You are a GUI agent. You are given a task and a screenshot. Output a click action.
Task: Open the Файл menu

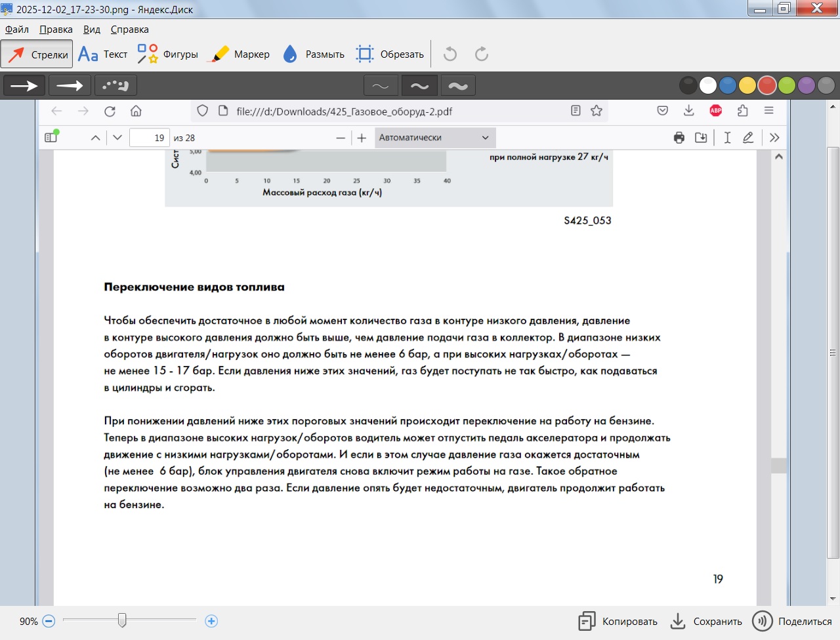click(x=17, y=30)
